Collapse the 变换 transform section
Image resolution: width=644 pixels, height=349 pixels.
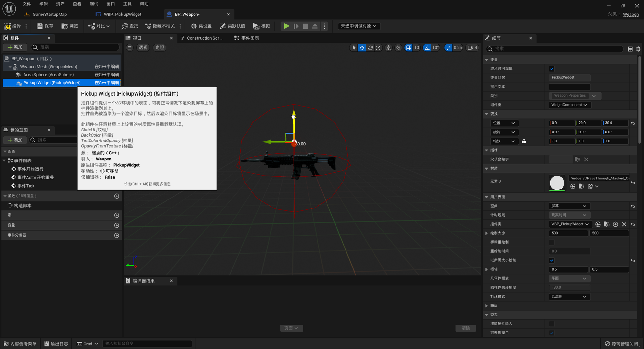(x=487, y=114)
